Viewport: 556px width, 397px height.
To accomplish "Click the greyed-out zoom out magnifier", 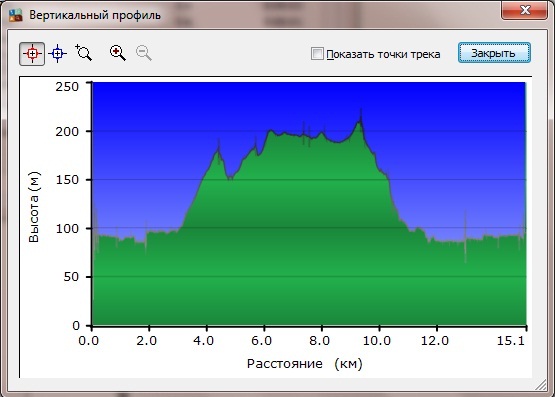I will tap(144, 53).
